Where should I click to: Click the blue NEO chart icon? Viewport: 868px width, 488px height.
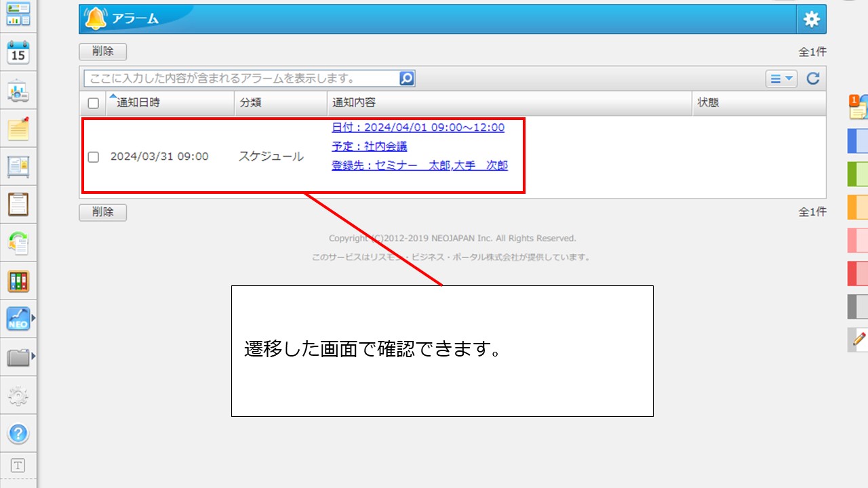[18, 319]
